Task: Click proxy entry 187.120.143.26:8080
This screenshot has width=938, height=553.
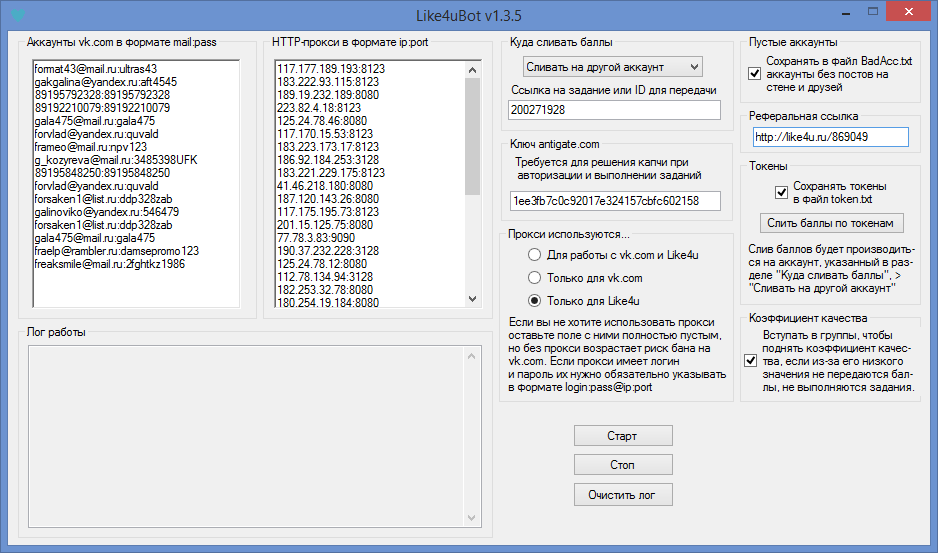Action: pyautogui.click(x=328, y=199)
